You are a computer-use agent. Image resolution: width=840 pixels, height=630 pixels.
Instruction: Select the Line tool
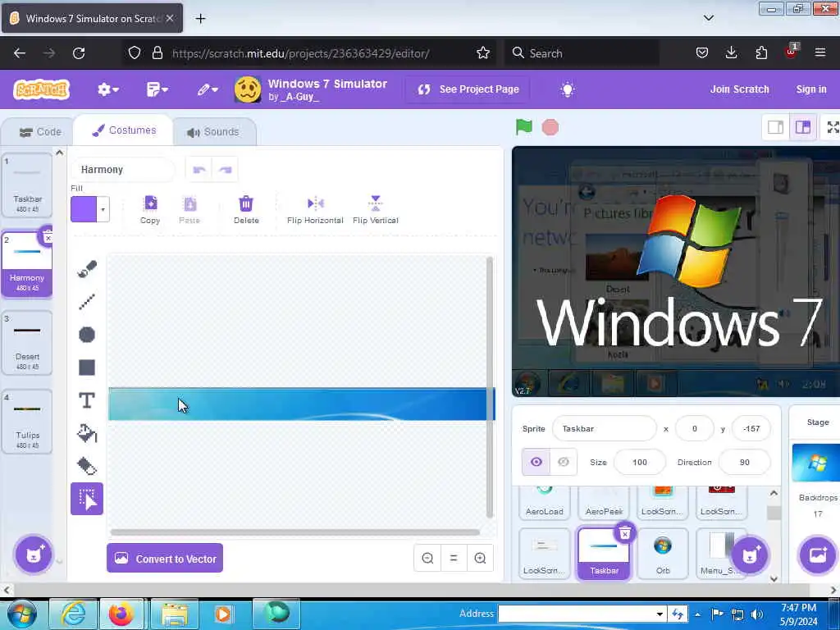(x=87, y=302)
